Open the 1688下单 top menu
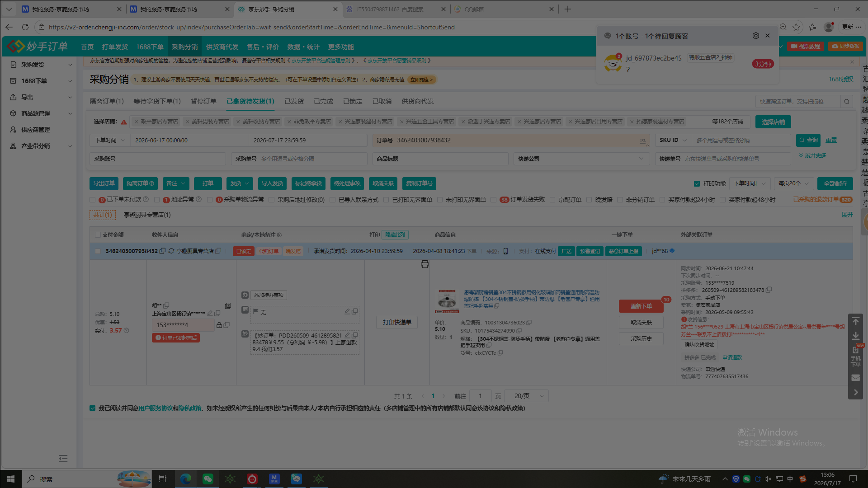This screenshot has height=488, width=868. [x=150, y=47]
